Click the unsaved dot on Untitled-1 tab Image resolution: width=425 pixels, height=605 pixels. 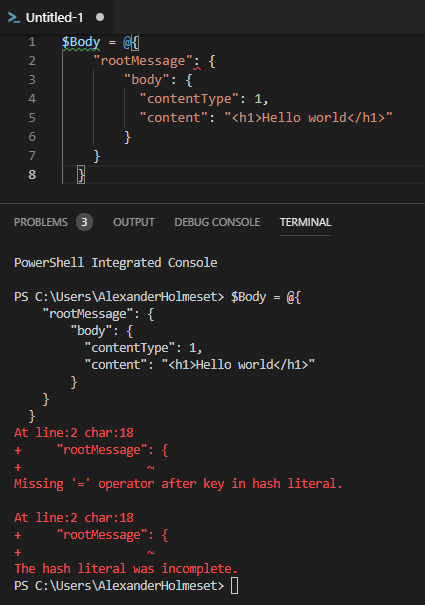point(100,17)
